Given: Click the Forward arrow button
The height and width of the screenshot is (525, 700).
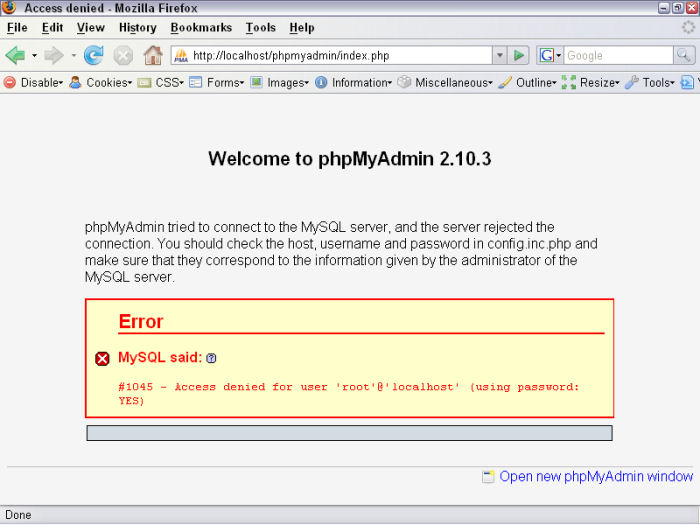Looking at the screenshot, I should pyautogui.click(x=54, y=55).
